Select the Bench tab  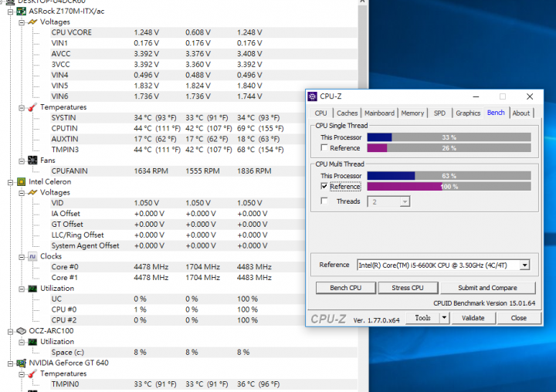click(496, 113)
